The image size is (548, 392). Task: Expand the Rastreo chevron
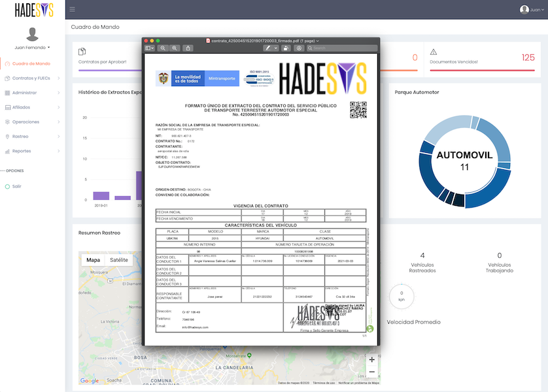59,137
